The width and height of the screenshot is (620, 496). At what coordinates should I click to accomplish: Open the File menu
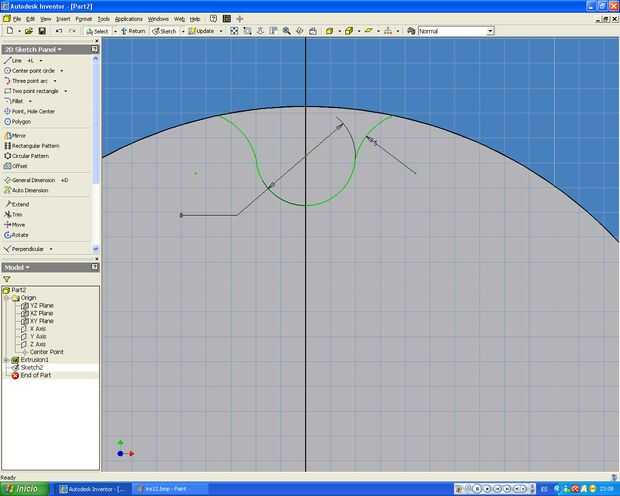pyautogui.click(x=17, y=19)
